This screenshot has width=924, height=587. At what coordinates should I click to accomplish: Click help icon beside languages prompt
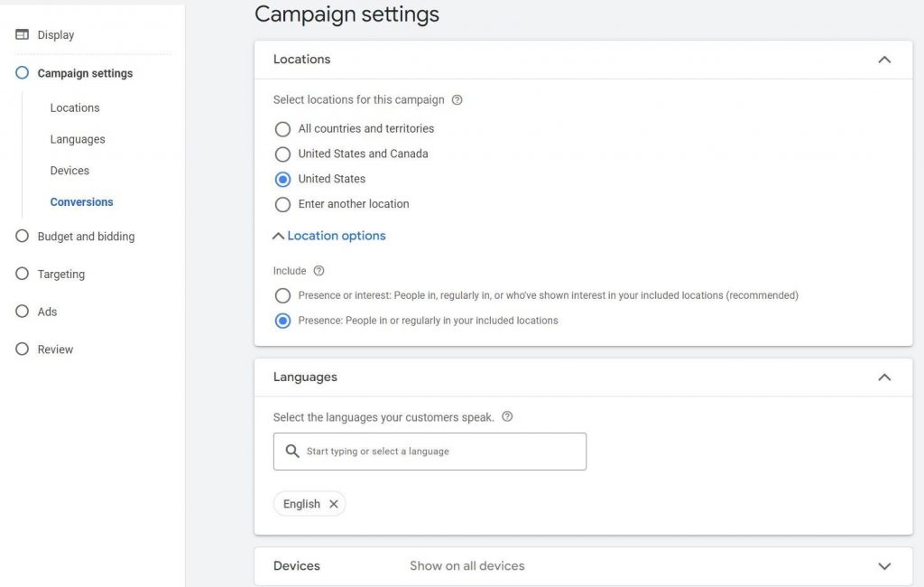pyautogui.click(x=507, y=417)
